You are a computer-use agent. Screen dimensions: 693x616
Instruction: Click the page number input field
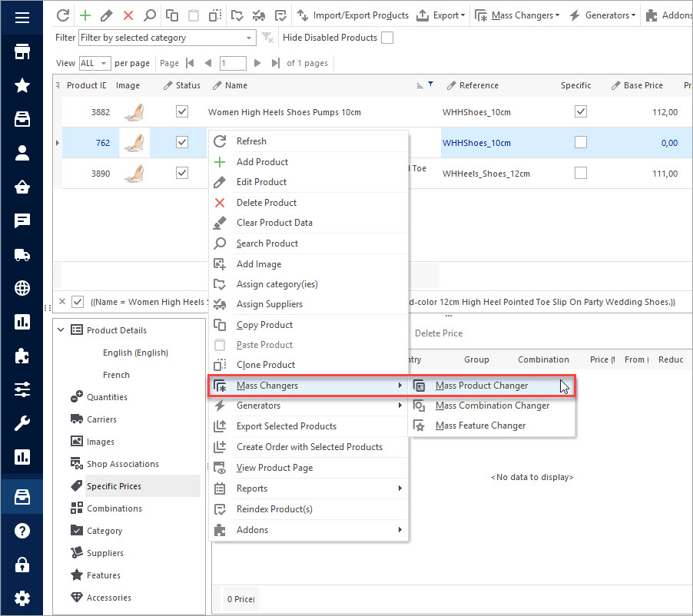pyautogui.click(x=233, y=63)
